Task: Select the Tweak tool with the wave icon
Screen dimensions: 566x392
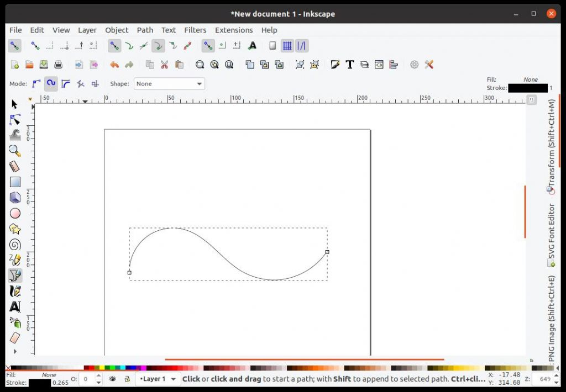Action: click(15, 135)
